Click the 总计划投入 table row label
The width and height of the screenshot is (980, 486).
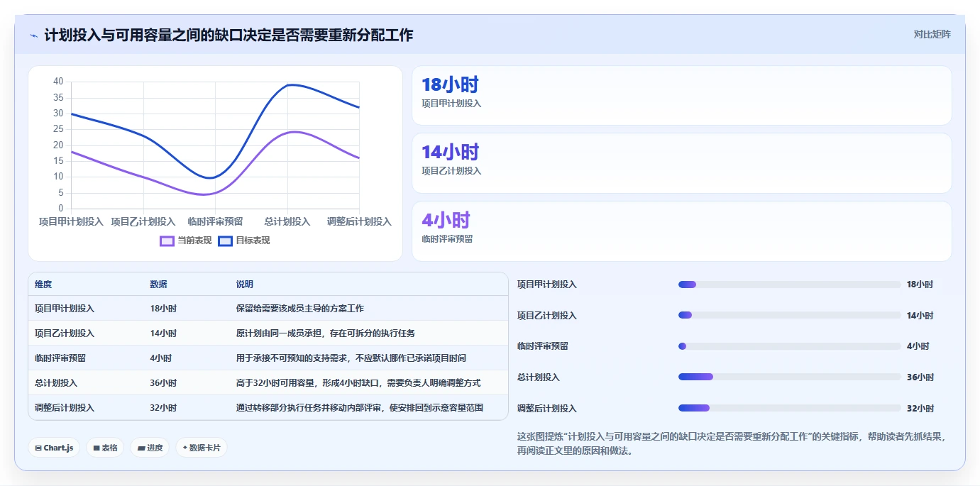coord(56,383)
